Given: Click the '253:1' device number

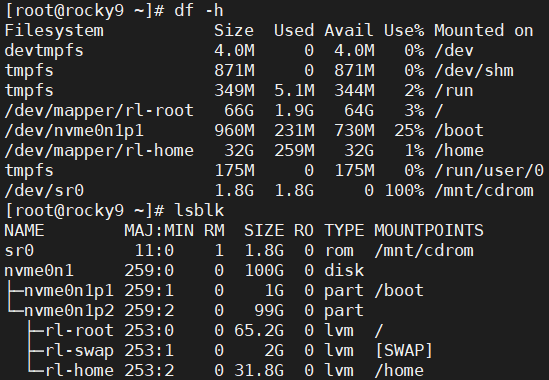Looking at the screenshot, I should click(x=149, y=351).
